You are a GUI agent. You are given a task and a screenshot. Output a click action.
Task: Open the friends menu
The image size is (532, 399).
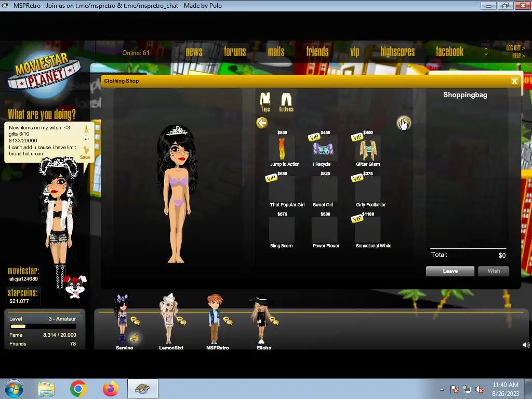click(x=317, y=51)
